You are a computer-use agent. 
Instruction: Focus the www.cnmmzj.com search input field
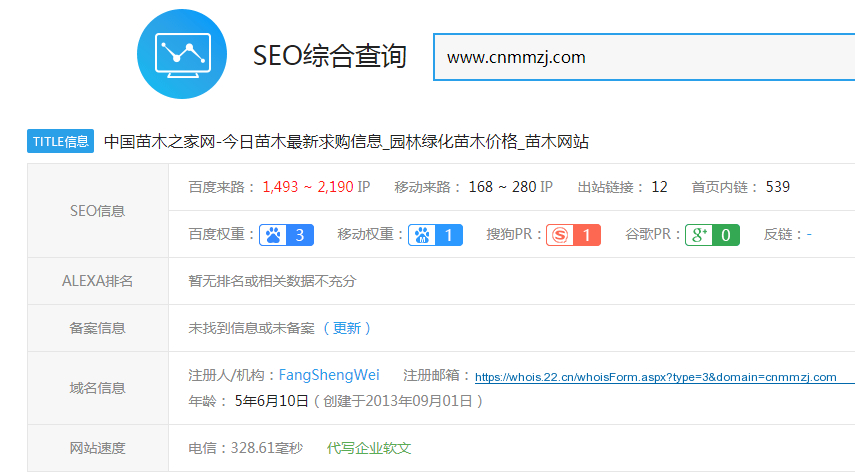(644, 57)
